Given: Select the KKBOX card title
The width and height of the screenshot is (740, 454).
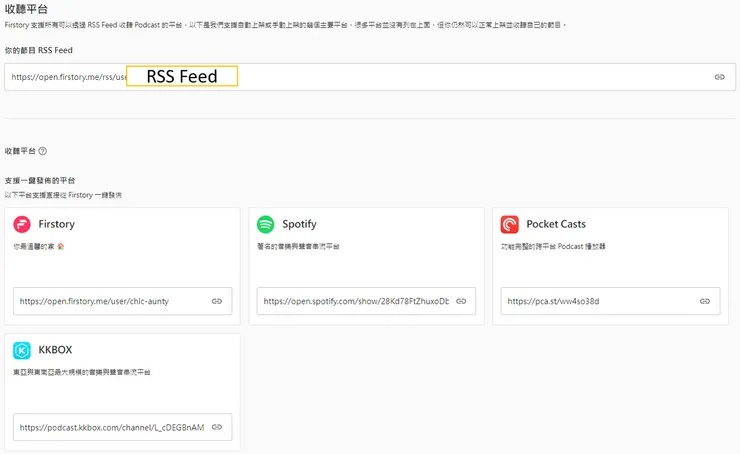Looking at the screenshot, I should (x=55, y=350).
